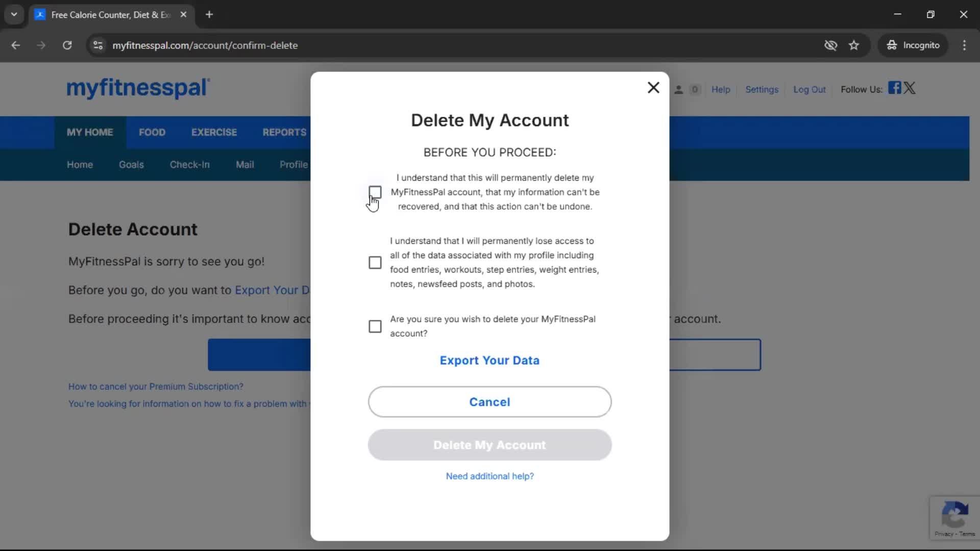
Task: Click Export Your Data link in dialog
Action: click(489, 360)
